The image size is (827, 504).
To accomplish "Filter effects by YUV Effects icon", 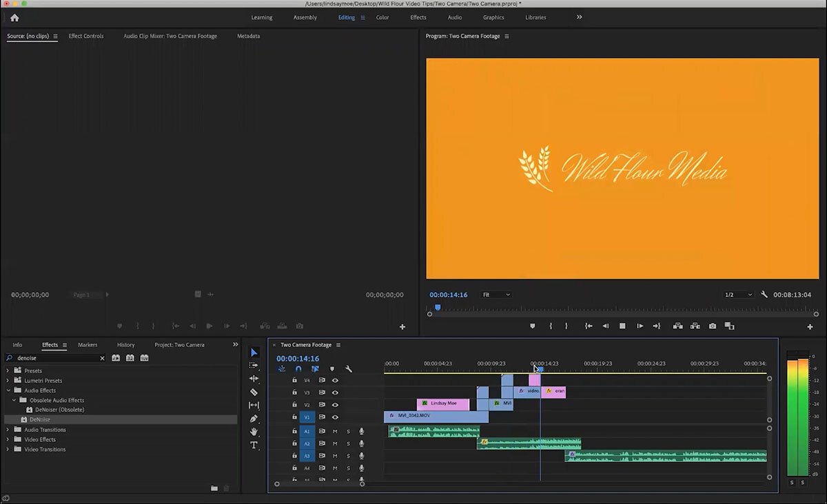I will click(144, 358).
